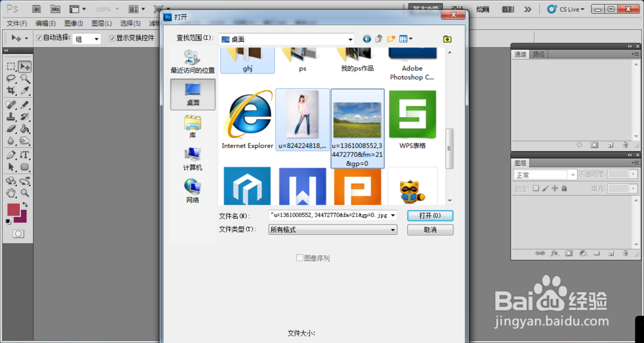
Task: Click the 取消 button
Action: [x=430, y=230]
